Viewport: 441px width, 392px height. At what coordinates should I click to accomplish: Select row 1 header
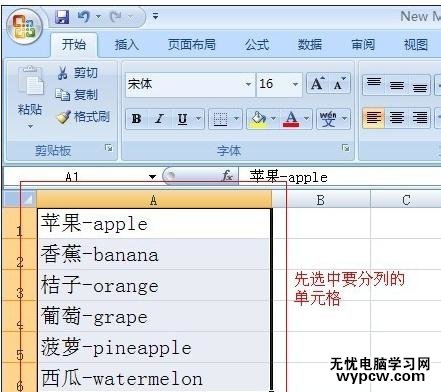click(19, 223)
